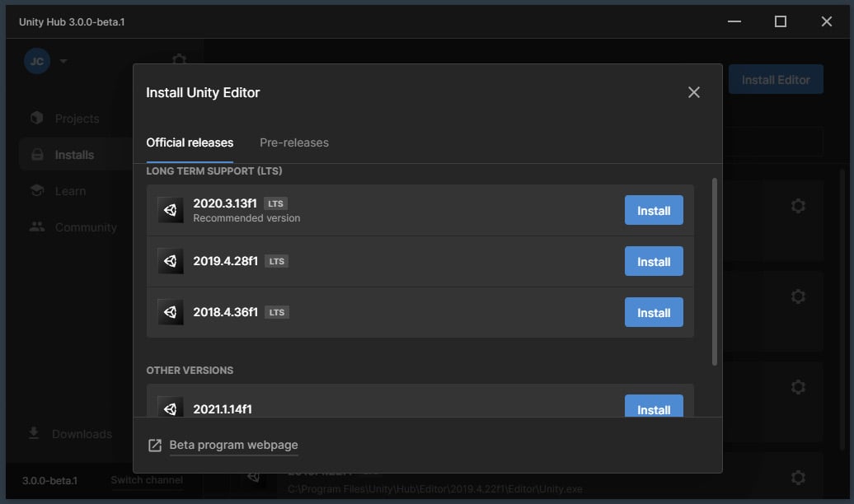This screenshot has width=854, height=504.
Task: Open Downloads in the sidebar
Action: coord(82,434)
